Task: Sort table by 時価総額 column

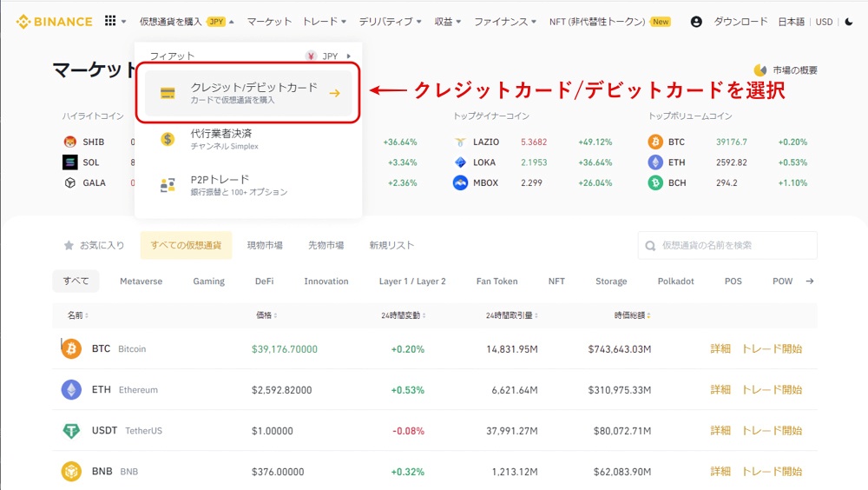Action: click(x=632, y=315)
